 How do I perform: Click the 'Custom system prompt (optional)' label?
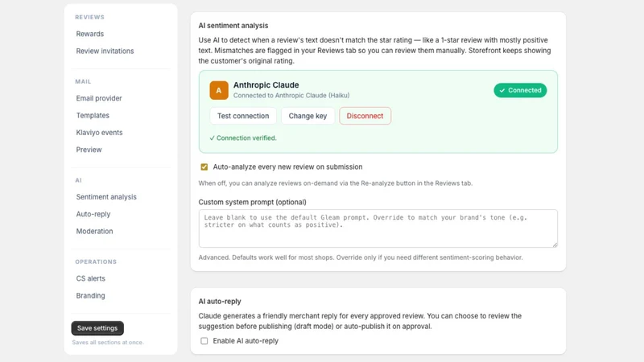tap(252, 203)
